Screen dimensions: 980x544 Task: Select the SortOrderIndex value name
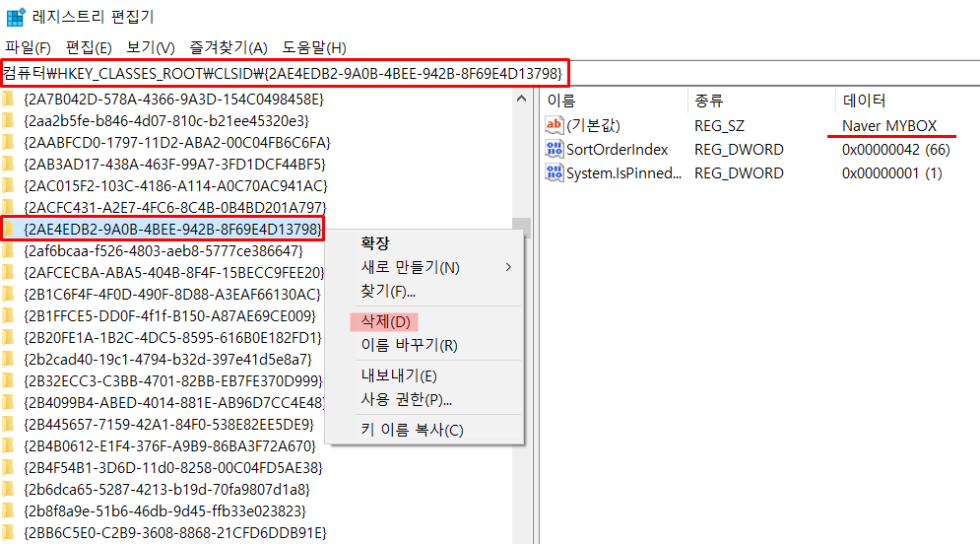coord(618,150)
